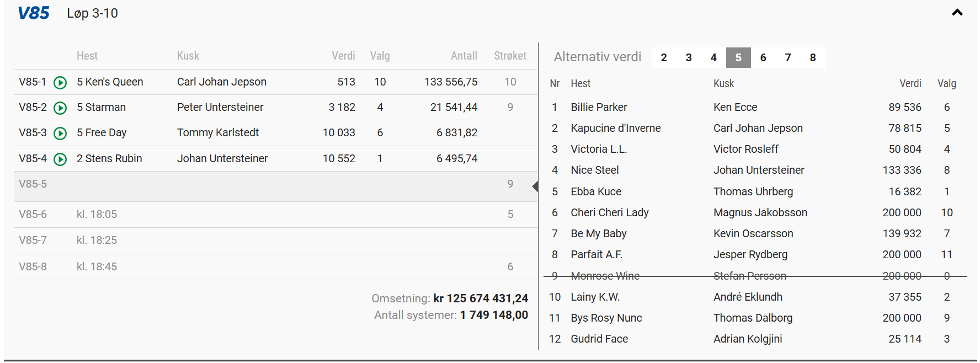
Task: Switch to Alternativ verdi tab 4
Action: pos(713,58)
